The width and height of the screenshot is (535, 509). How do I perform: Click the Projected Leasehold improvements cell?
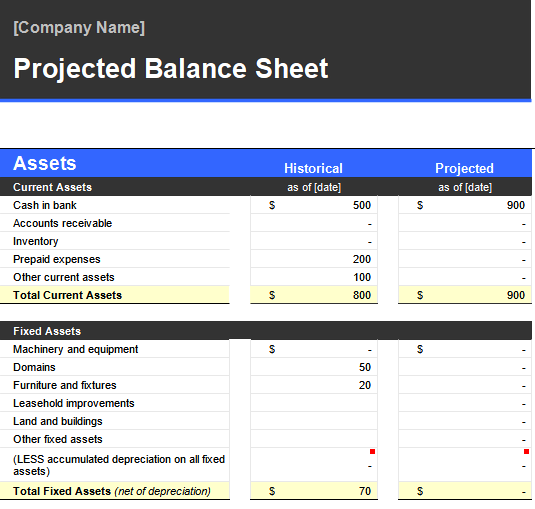point(465,403)
